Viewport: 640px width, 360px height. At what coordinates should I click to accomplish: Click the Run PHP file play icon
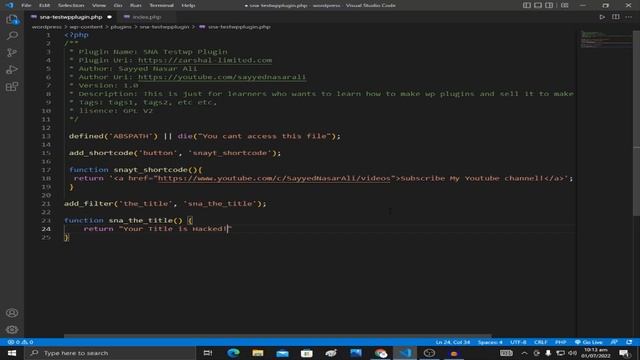[602, 17]
